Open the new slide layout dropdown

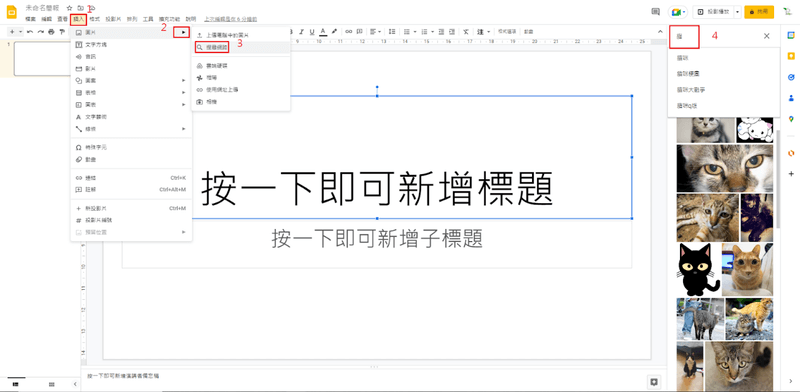20,32
